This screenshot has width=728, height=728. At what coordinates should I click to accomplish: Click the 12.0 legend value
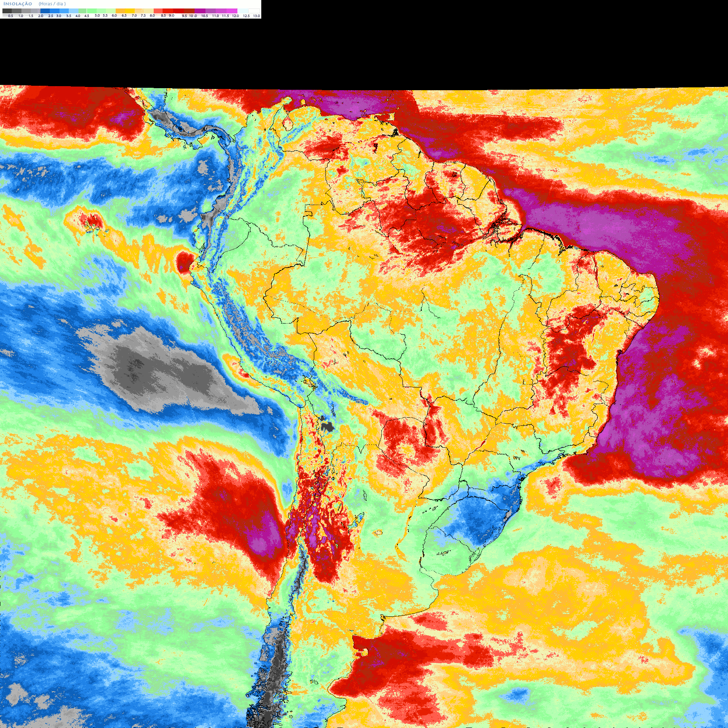[235, 16]
